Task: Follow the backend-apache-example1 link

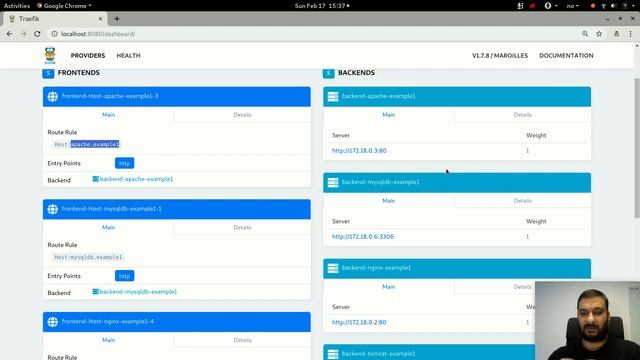Action: 133,179
